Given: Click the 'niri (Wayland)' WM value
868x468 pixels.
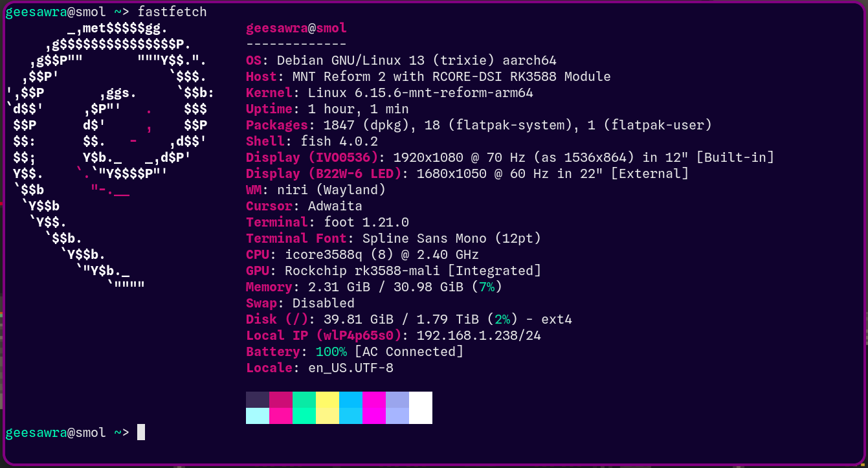Looking at the screenshot, I should tap(331, 190).
